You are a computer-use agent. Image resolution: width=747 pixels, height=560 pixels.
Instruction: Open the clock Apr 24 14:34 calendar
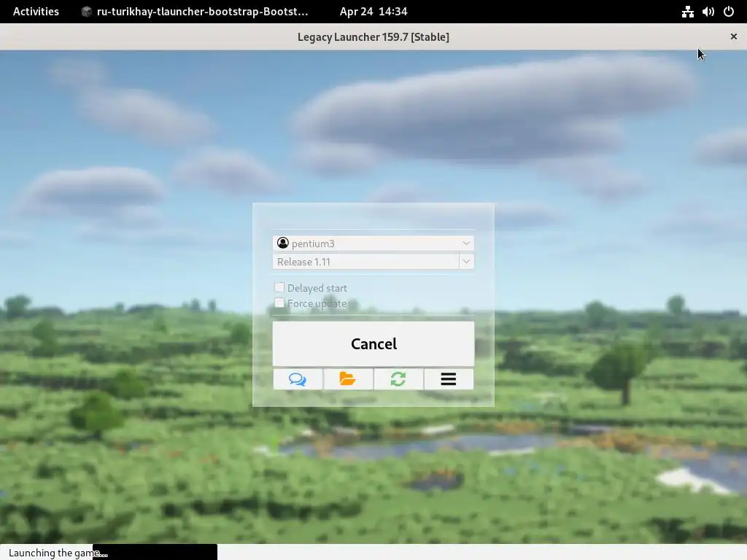click(373, 12)
